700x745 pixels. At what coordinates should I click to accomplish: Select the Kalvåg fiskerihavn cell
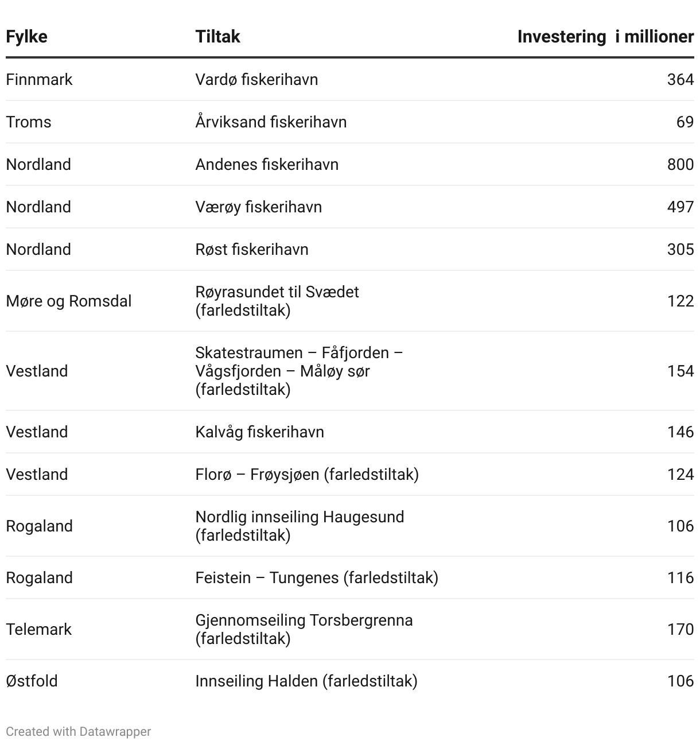click(259, 432)
